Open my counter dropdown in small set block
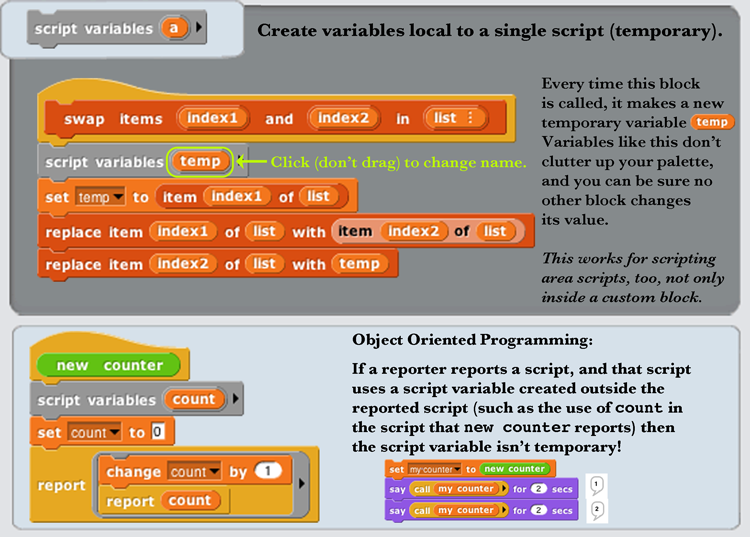This screenshot has height=537, width=750. (x=457, y=468)
